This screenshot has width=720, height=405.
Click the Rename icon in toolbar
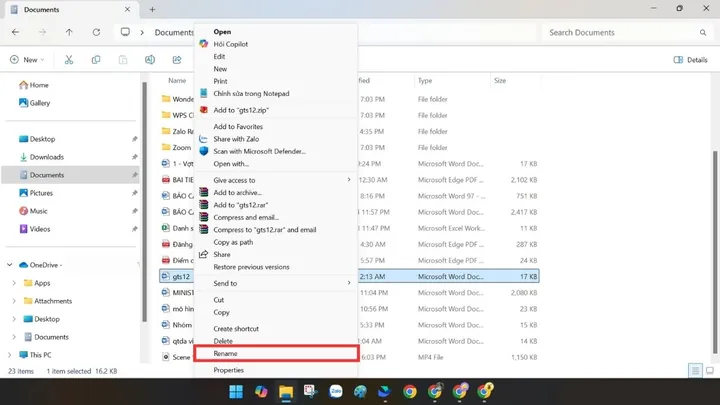150,60
